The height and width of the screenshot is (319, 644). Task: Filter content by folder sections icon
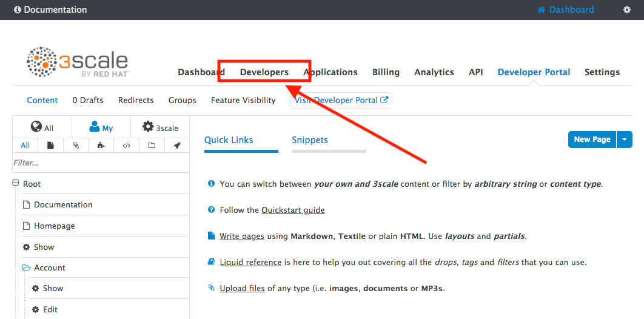click(152, 146)
